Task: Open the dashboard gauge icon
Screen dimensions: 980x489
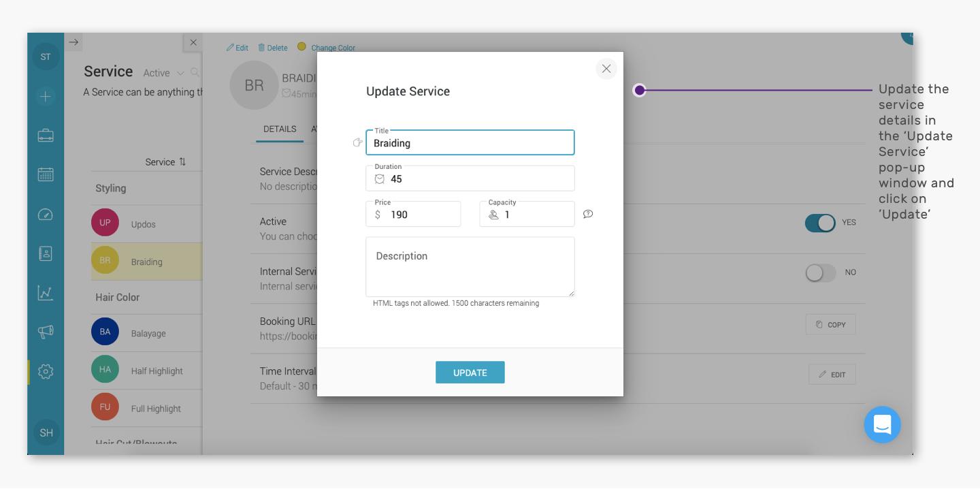Action: point(46,215)
